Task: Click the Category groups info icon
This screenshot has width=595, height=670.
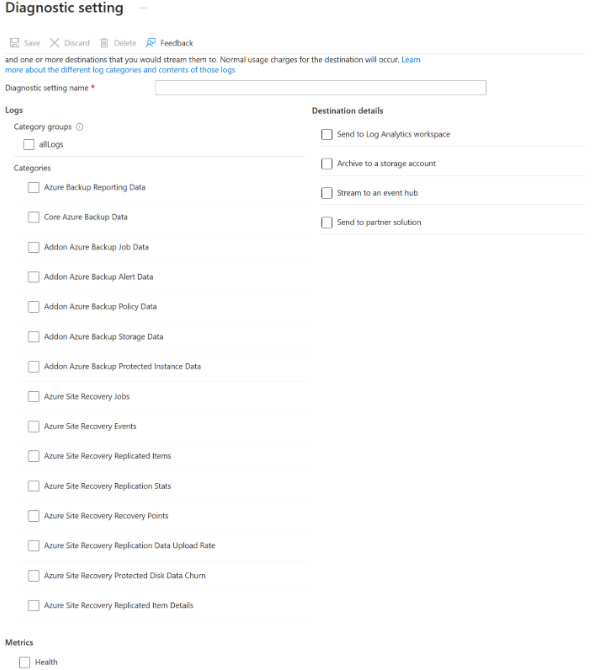Action: [x=80, y=127]
